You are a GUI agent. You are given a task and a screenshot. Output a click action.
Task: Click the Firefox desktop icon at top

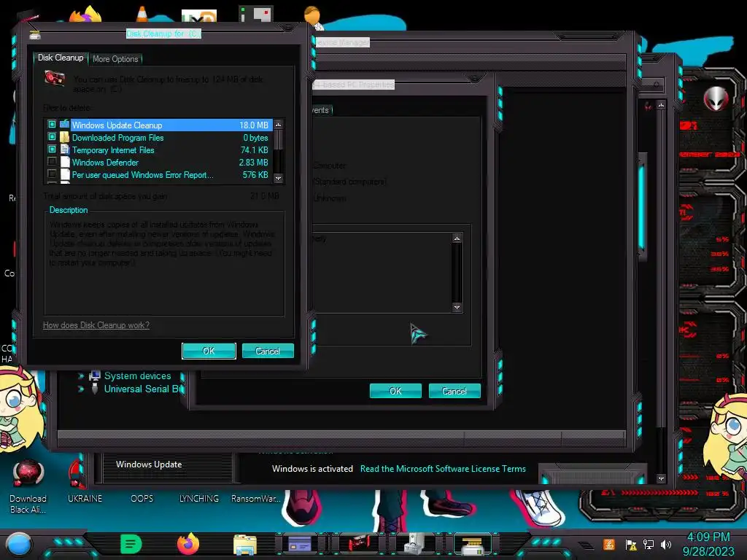[x=85, y=14]
